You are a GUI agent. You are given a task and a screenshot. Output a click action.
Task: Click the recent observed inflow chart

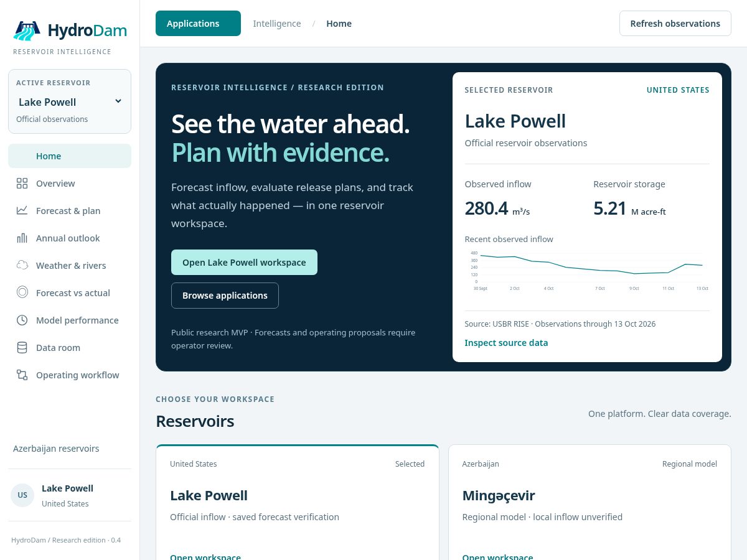click(x=587, y=270)
